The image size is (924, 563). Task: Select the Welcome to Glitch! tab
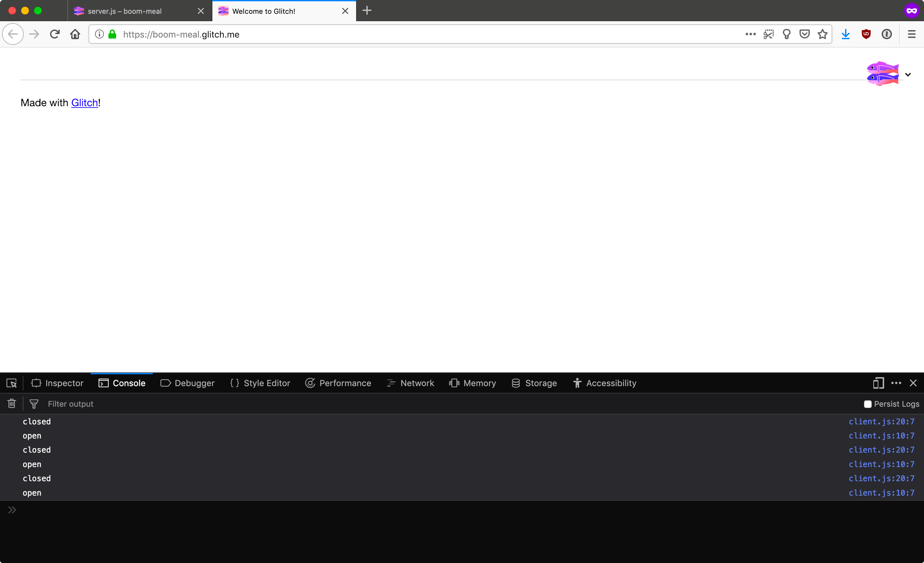click(284, 11)
